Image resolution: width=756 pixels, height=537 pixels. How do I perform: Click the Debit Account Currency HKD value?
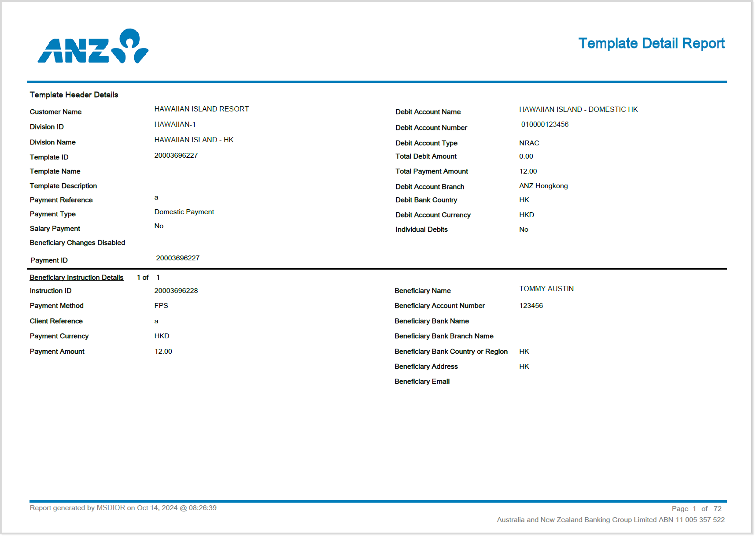pyautogui.click(x=526, y=215)
